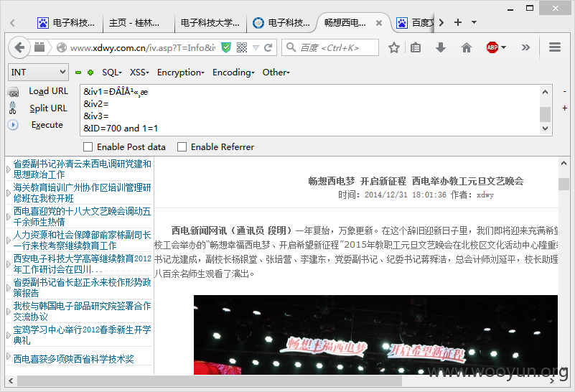Click page vertical scrollbar up arrow

(564, 164)
